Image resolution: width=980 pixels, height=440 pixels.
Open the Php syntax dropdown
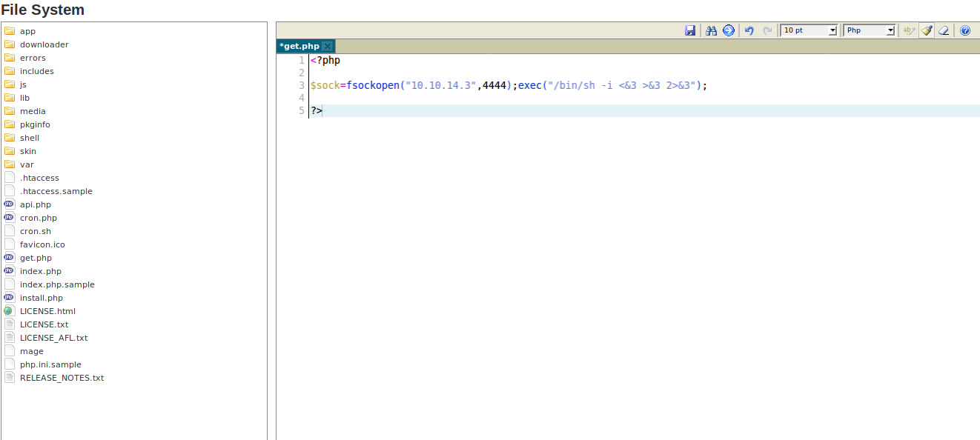[870, 30]
